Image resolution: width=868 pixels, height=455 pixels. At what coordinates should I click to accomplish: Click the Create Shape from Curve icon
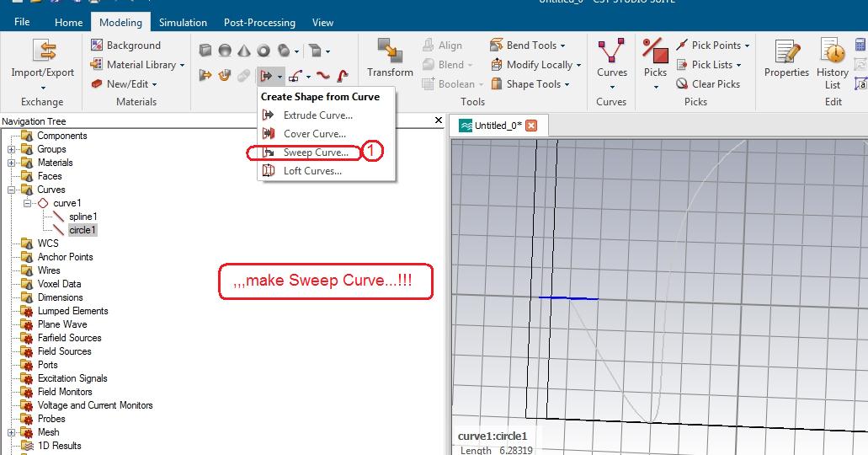[x=266, y=75]
